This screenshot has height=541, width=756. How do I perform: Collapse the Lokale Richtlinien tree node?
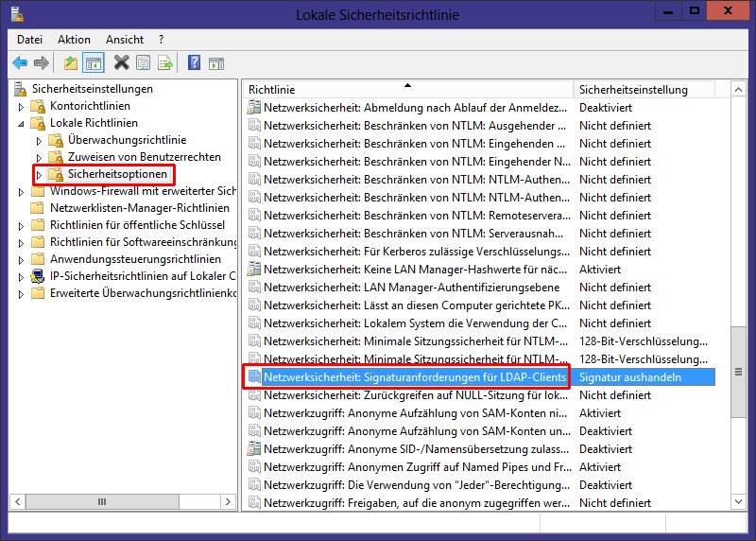(21, 124)
